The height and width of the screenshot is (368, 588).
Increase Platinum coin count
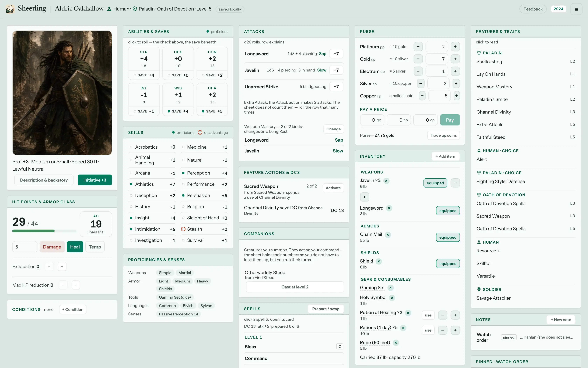pos(455,46)
